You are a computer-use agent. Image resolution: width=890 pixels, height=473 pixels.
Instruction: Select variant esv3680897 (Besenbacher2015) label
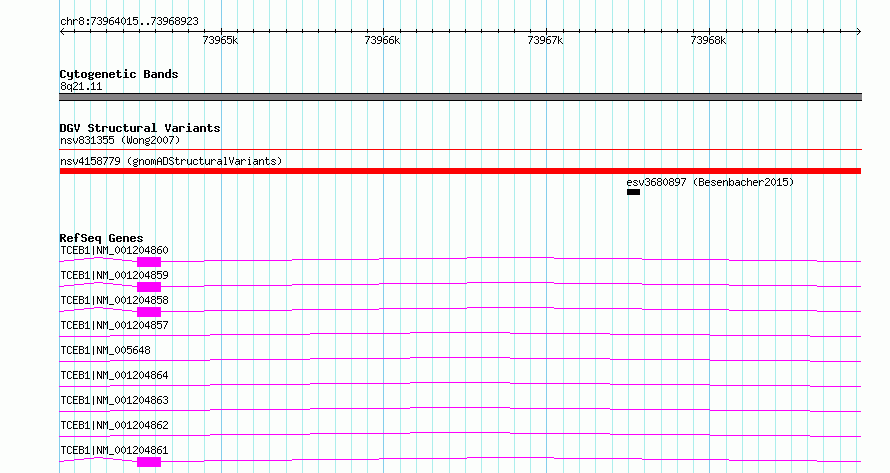click(x=710, y=182)
